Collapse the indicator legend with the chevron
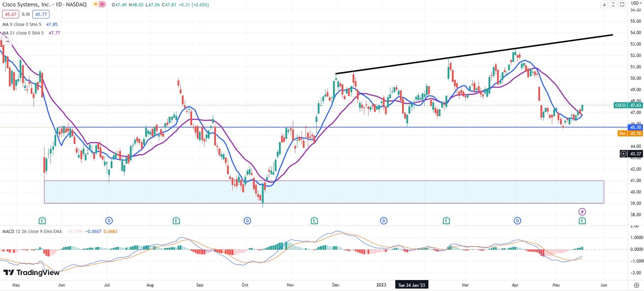 point(8,41)
